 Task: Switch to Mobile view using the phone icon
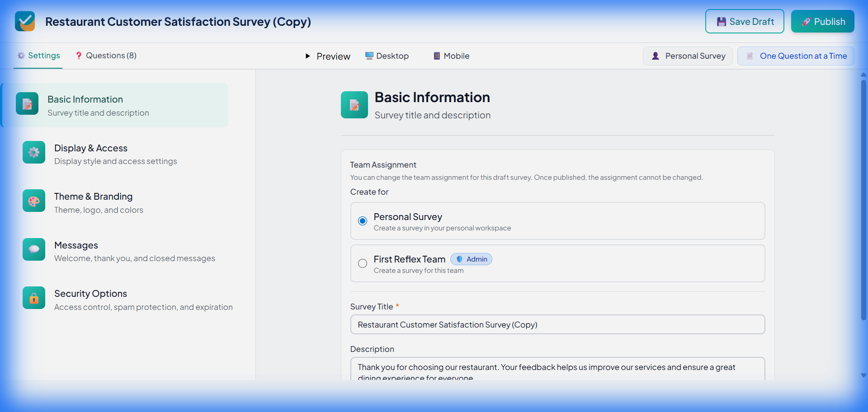tap(436, 56)
